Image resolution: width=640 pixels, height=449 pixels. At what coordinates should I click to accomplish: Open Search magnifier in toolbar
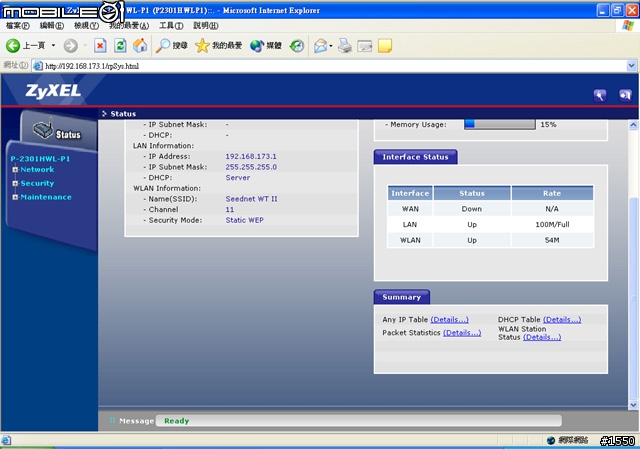(x=163, y=45)
